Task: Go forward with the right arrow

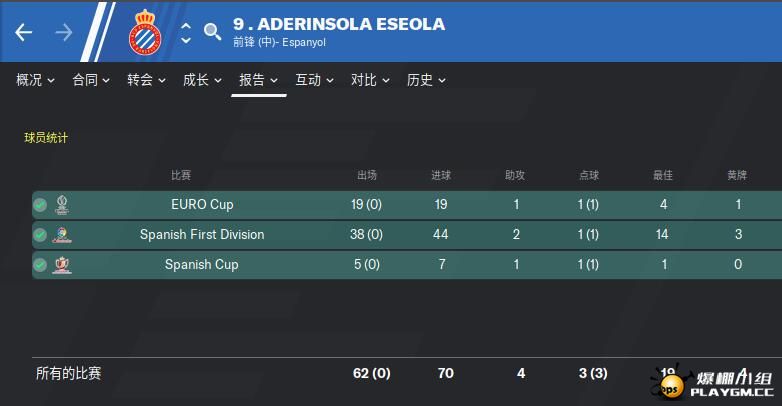Action: pyautogui.click(x=63, y=32)
